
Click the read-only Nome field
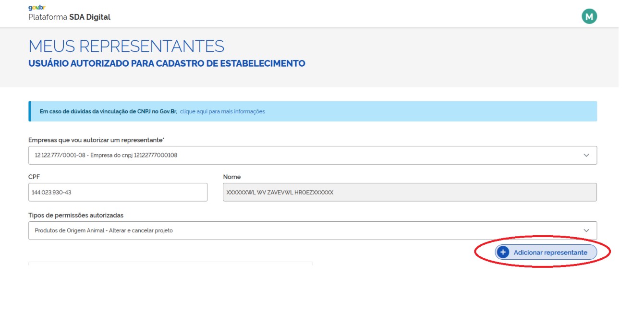click(409, 192)
